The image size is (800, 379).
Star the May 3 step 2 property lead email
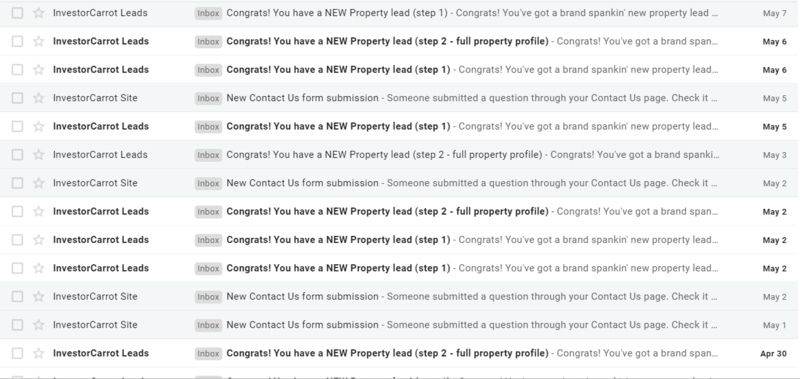pos(39,155)
